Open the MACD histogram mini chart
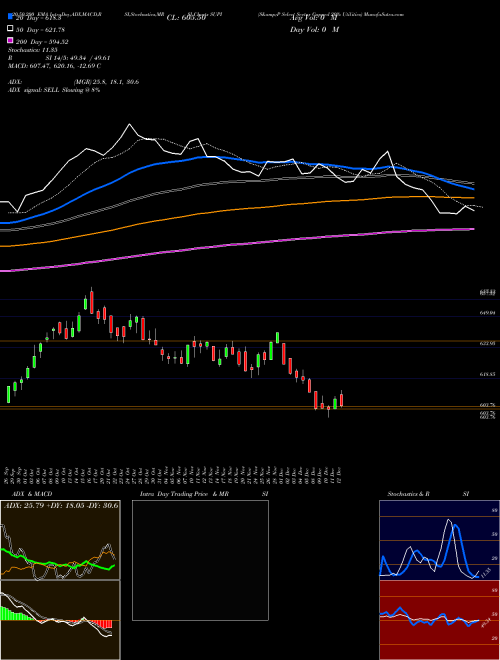Image resolution: width=500 pixels, height=660 pixels. pyautogui.click(x=60, y=620)
